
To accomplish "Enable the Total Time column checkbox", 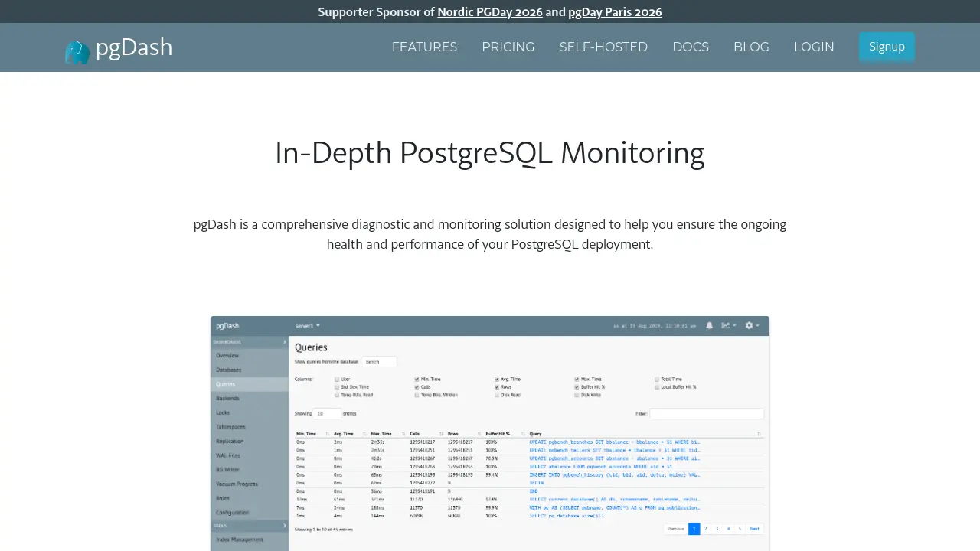I will 657,379.
